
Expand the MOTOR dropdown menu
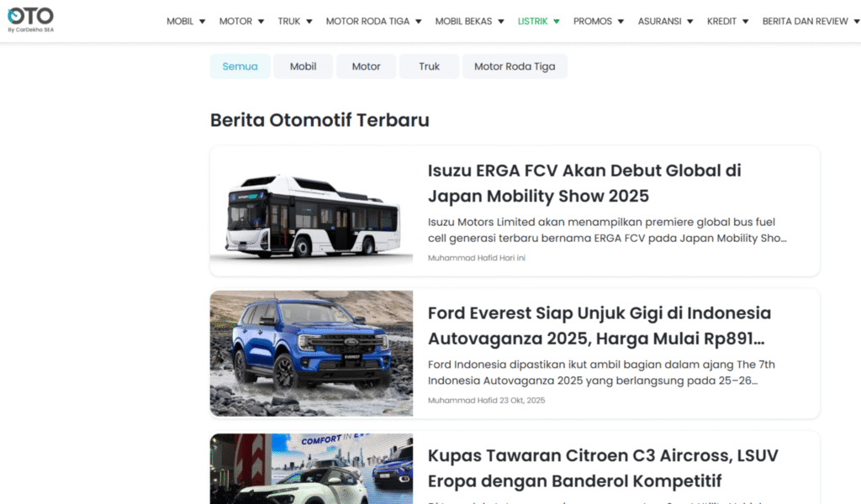pos(241,21)
